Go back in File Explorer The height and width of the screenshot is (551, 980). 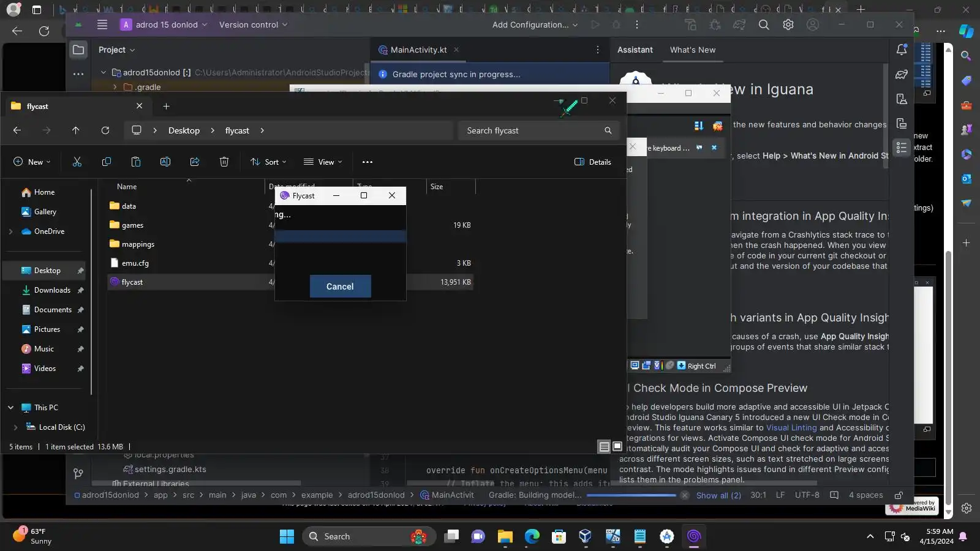[x=17, y=130]
